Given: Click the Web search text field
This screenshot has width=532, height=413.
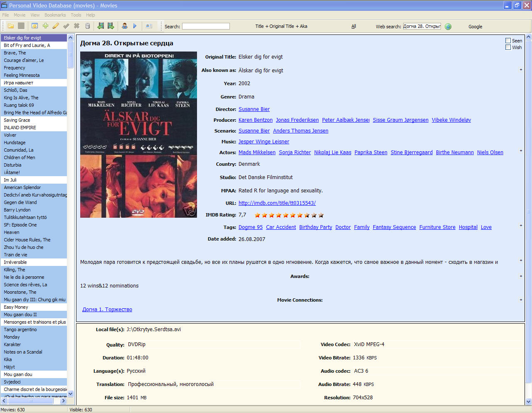Looking at the screenshot, I should [x=422, y=26].
